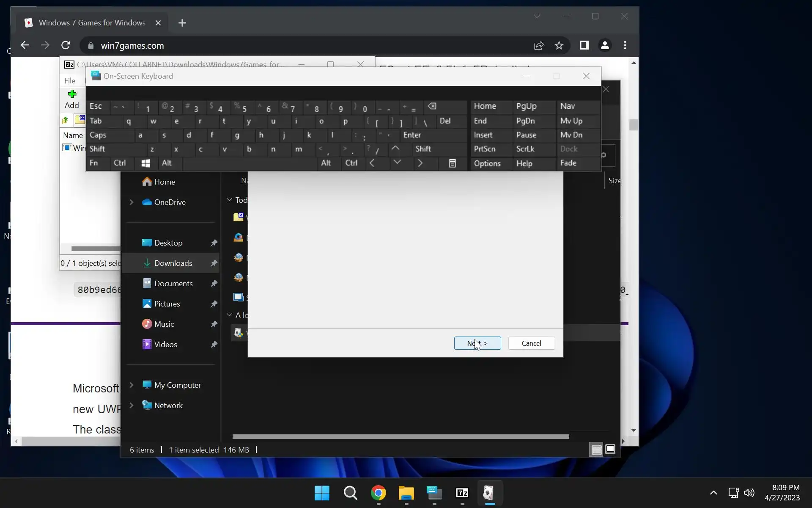Screen dimensions: 812x508
Task: Click Cancel in installer dialog
Action: (531, 343)
